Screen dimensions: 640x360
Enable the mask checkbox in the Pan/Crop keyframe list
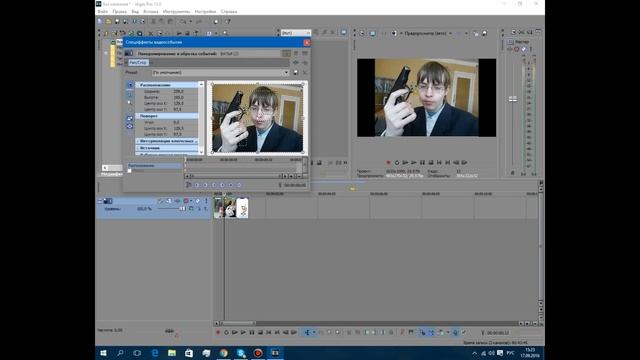pyautogui.click(x=129, y=171)
